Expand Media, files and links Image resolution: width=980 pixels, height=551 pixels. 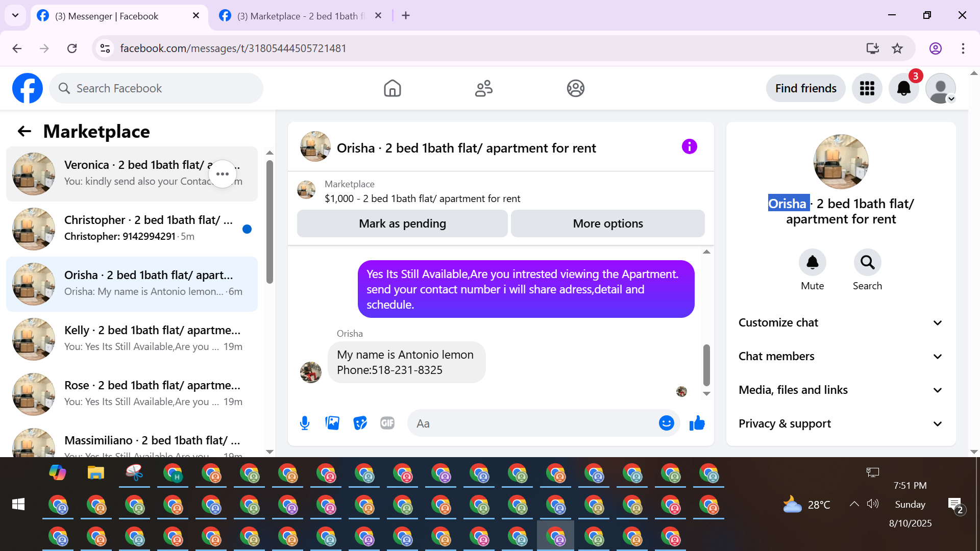click(x=841, y=390)
